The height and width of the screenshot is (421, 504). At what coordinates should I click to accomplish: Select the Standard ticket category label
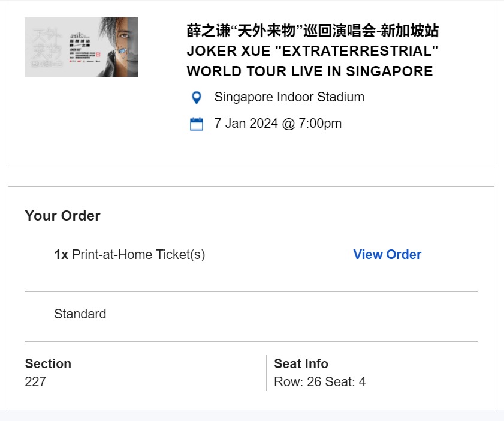(80, 314)
